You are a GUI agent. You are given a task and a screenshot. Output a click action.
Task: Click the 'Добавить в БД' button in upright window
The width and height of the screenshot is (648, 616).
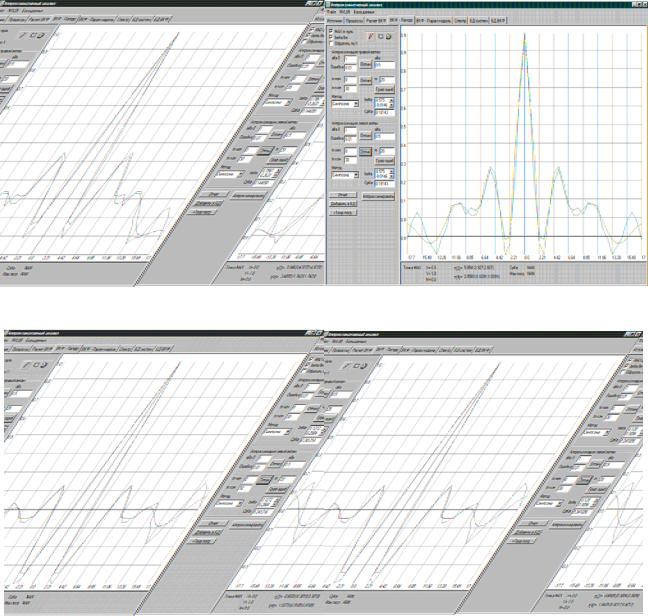343,204
